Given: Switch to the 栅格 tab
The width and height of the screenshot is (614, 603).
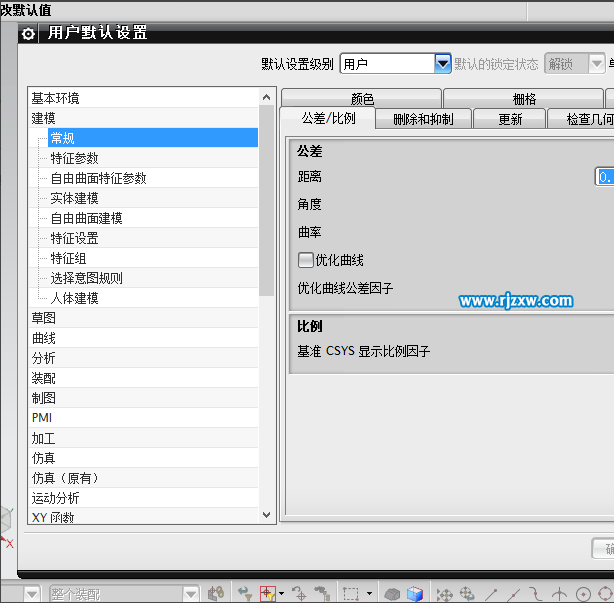Looking at the screenshot, I should pyautogui.click(x=524, y=99).
